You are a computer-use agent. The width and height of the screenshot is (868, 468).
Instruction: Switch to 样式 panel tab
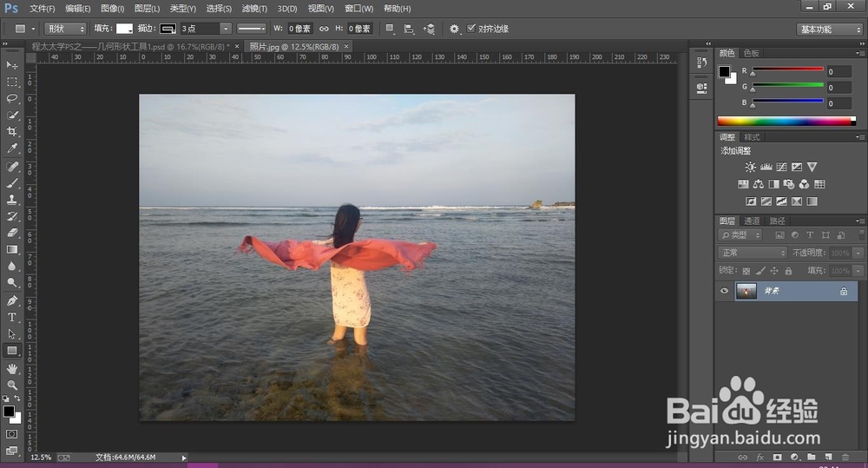752,137
